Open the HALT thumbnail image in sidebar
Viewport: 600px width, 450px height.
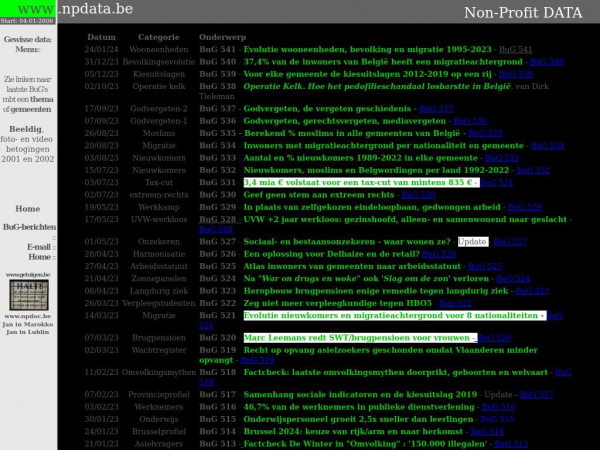29,295
